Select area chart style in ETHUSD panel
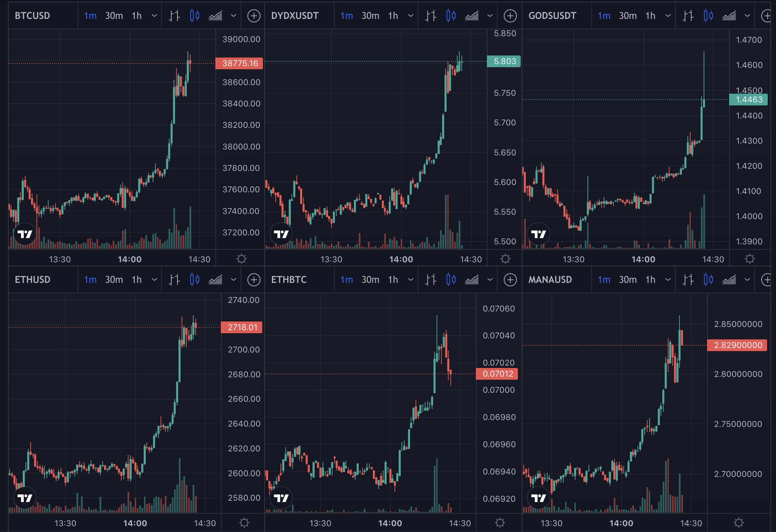 [x=215, y=280]
